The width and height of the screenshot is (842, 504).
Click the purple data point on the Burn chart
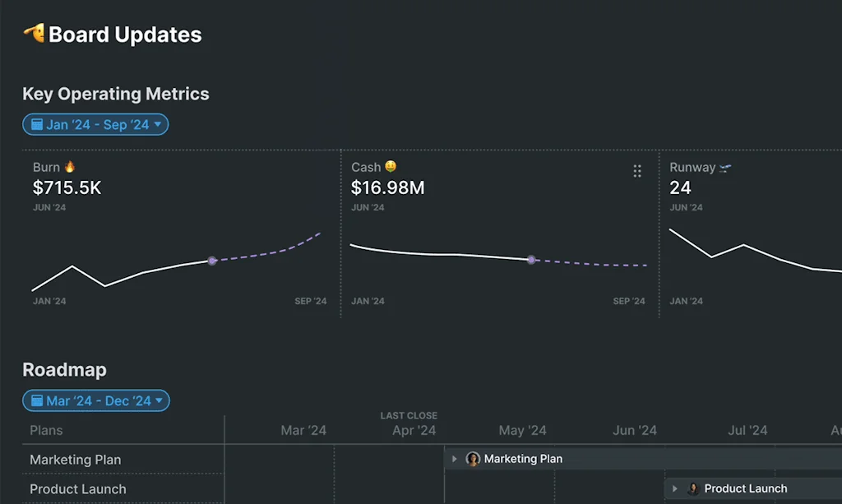coord(212,261)
